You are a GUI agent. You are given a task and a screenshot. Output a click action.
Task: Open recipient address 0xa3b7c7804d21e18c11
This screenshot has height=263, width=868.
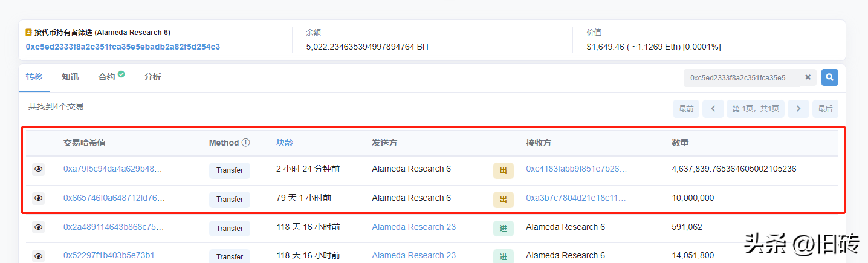577,198
